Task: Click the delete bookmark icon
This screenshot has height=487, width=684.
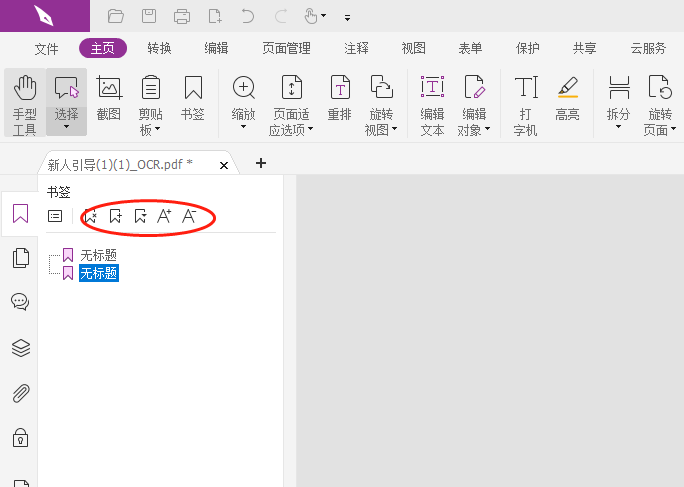Action: 91,216
